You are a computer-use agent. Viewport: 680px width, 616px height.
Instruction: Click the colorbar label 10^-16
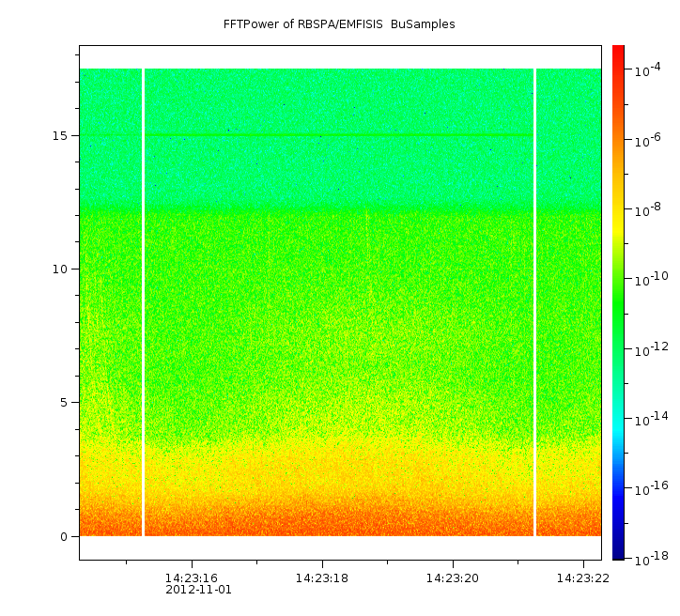pyautogui.click(x=652, y=489)
